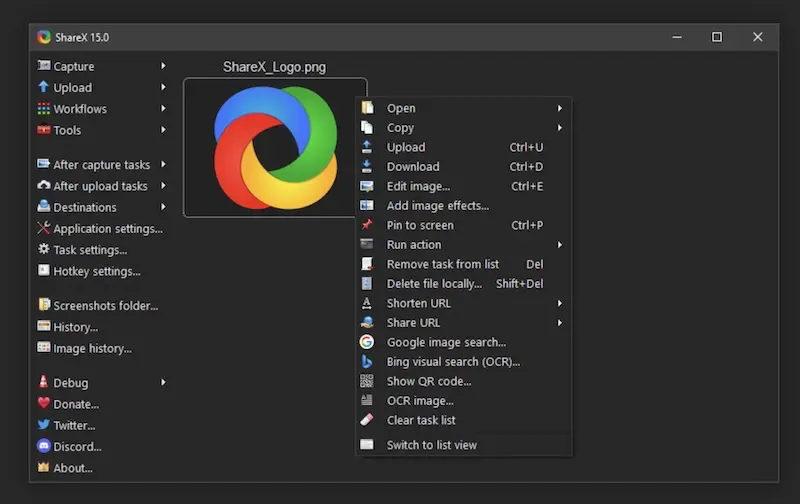Choose Upload in the context menu
The image size is (800, 504).
(463, 147)
